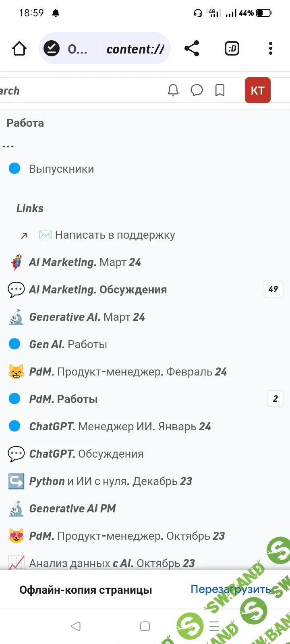290x644 pixels.
Task: Open Написать в поддержку link
Action: pos(115,235)
